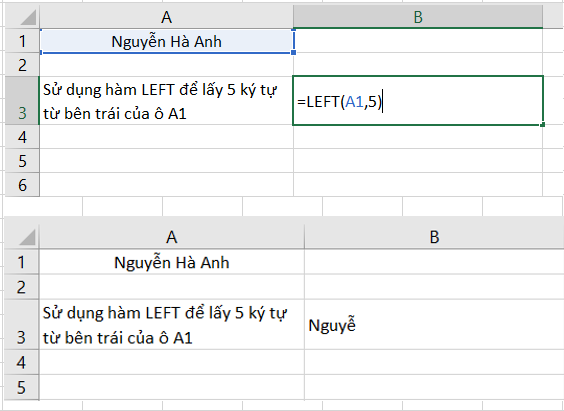Click row header 4 in top spreadsheet
564x411 pixels.
22,137
